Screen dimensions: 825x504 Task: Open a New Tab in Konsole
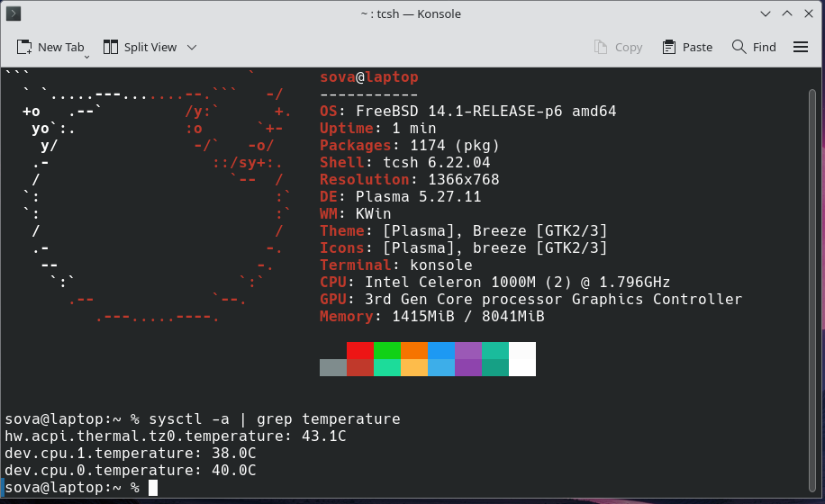tap(50, 48)
